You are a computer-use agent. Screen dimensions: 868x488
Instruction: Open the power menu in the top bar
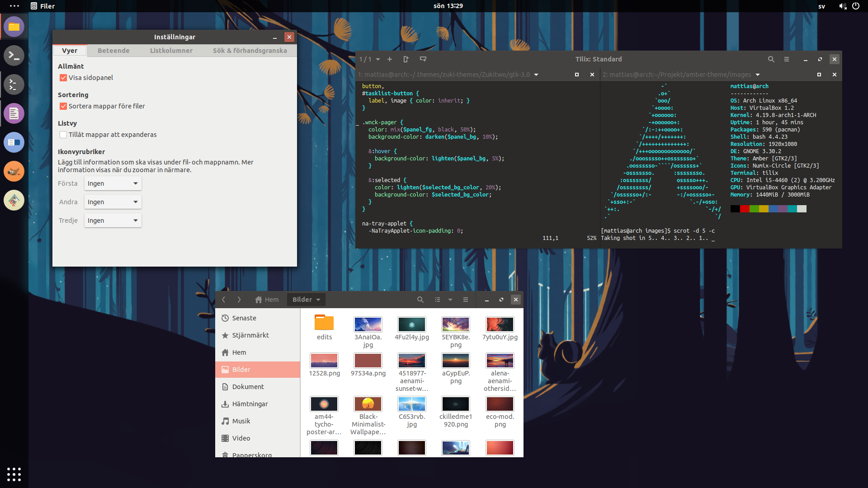point(856,6)
